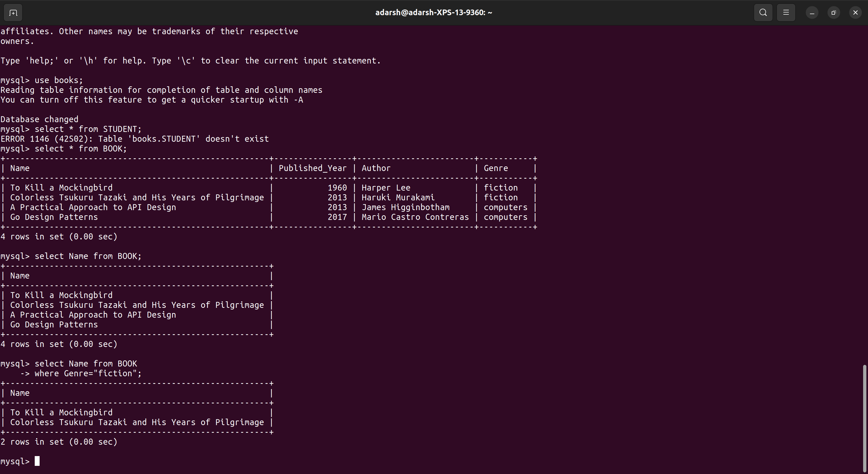Click the terminal search icon
The image size is (868, 474).
coord(763,13)
